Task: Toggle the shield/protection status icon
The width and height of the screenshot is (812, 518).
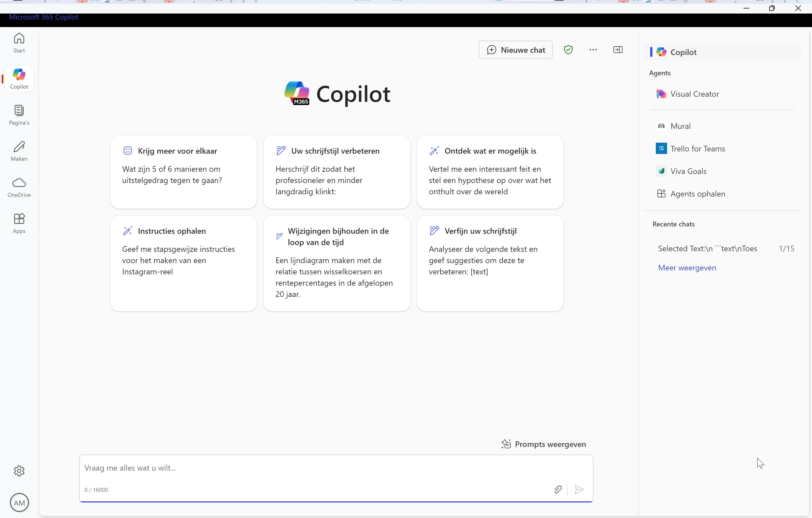Action: (x=568, y=50)
